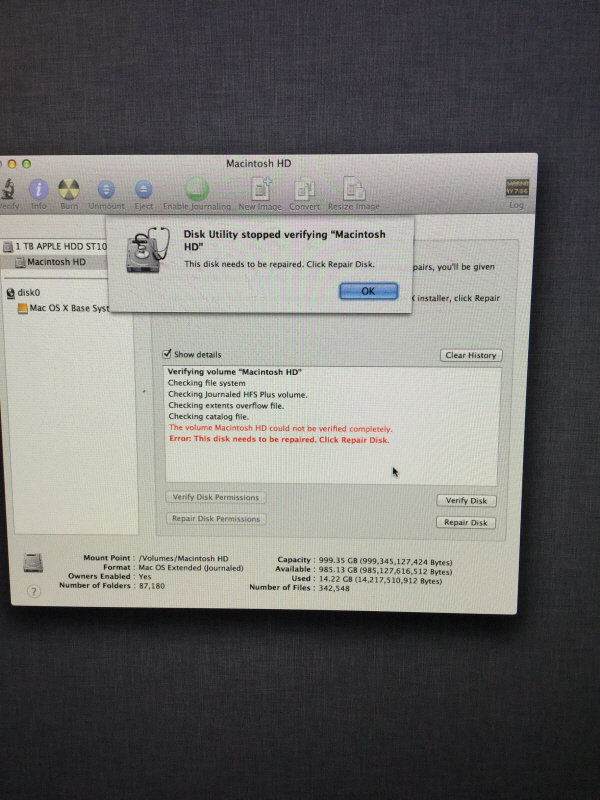This screenshot has height=800, width=600.
Task: Click the yellow minimize window button
Action: point(12,164)
